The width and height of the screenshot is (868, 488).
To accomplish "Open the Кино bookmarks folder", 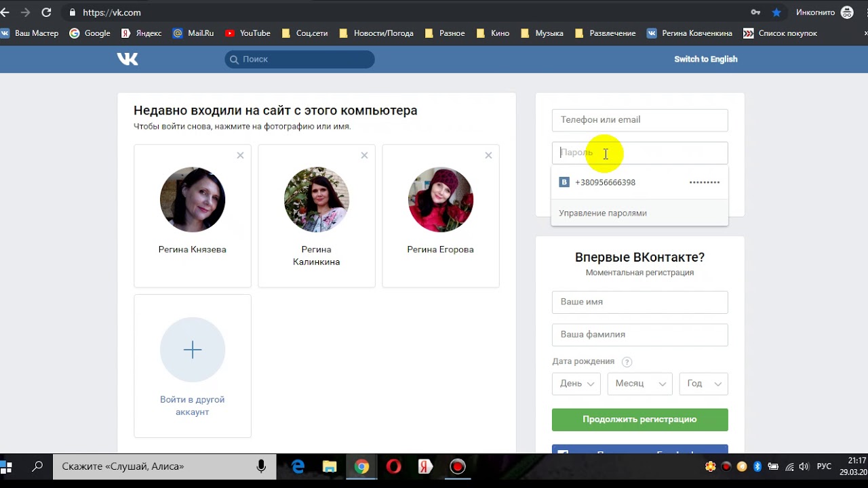I will (x=493, y=33).
